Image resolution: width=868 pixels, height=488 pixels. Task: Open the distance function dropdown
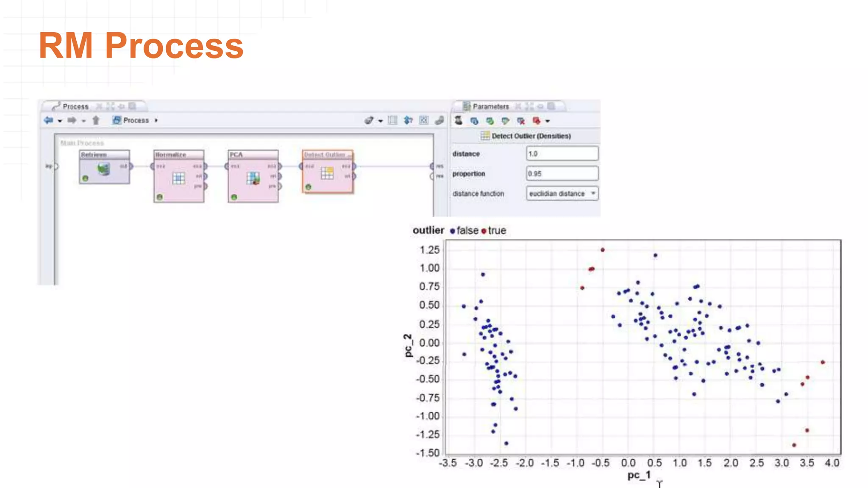[x=562, y=194]
